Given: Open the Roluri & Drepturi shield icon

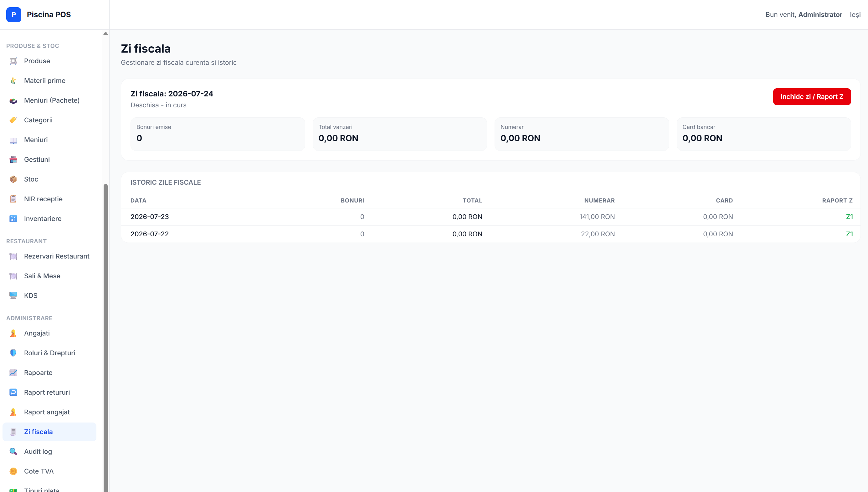Looking at the screenshot, I should 13,353.
